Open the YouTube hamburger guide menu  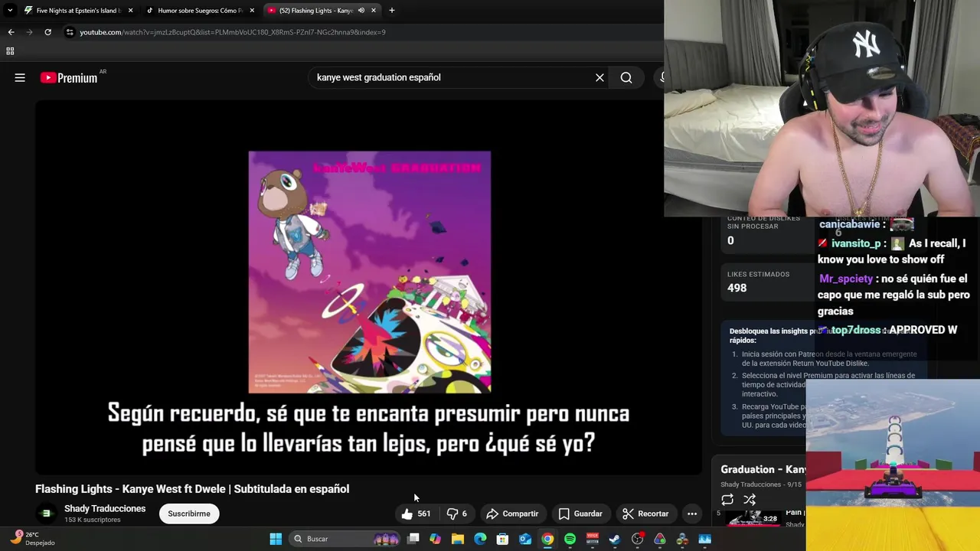20,77
